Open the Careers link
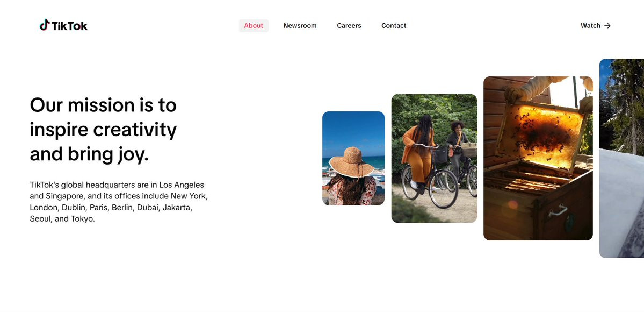The height and width of the screenshot is (312, 644). point(349,25)
